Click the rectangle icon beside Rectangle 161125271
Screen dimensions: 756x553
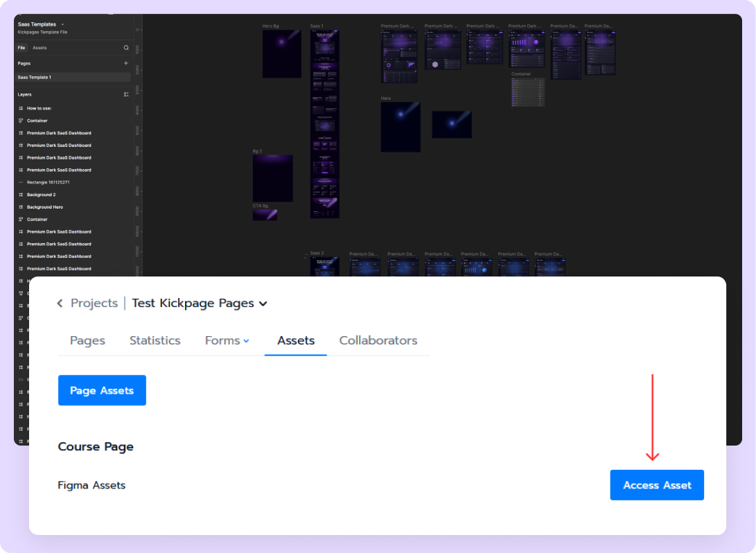pos(21,182)
